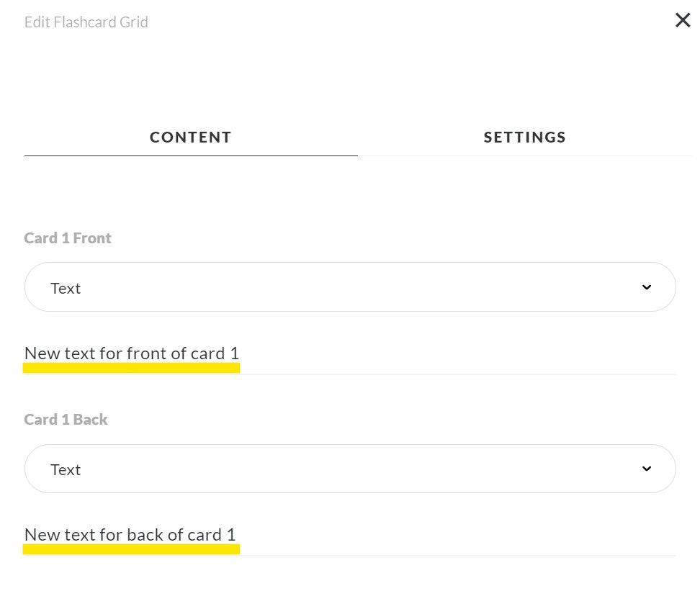Open the Card 1 Back type dropdown

coord(350,469)
